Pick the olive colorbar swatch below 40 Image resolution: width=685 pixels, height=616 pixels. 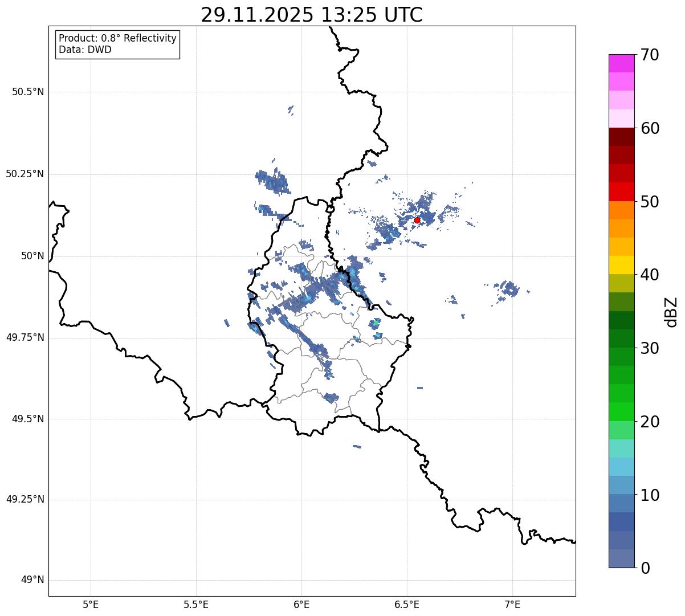[x=621, y=283]
